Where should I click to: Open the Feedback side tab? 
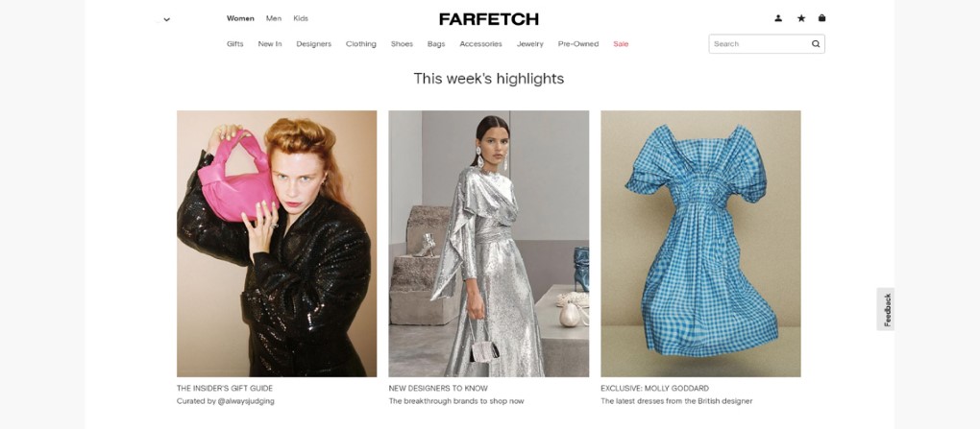point(886,309)
